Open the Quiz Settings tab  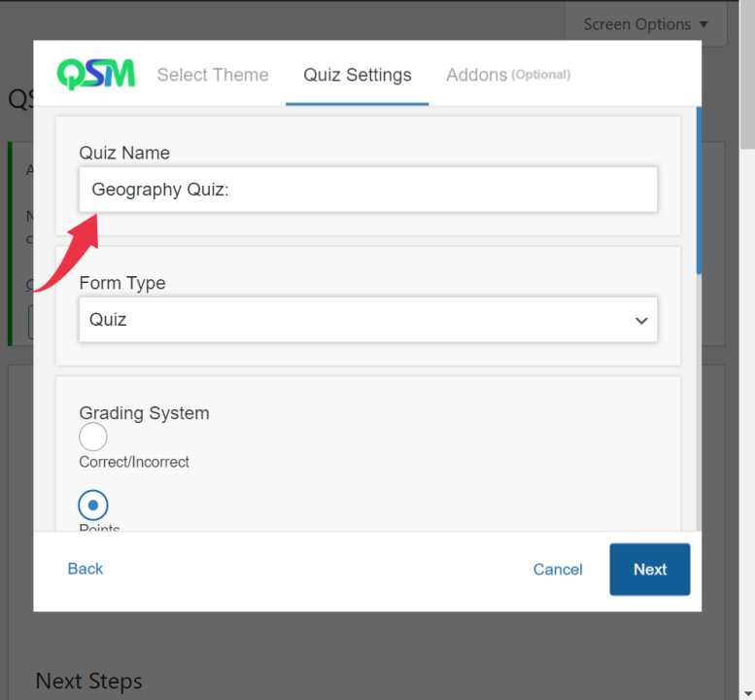(357, 75)
